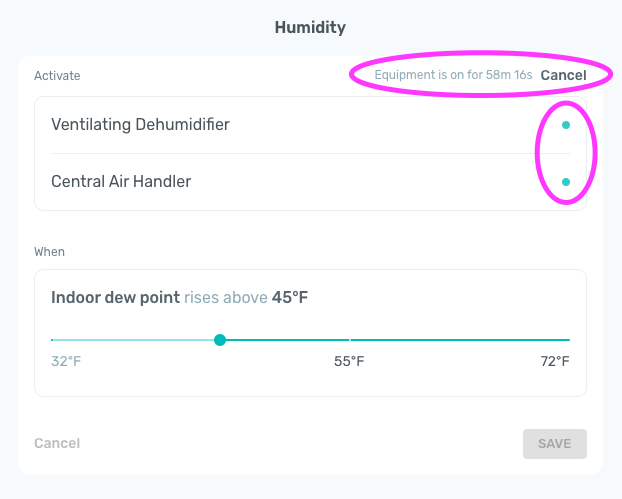Select the Central Air Handler equipment row
Image resolution: width=622 pixels, height=499 pixels.
pos(310,182)
